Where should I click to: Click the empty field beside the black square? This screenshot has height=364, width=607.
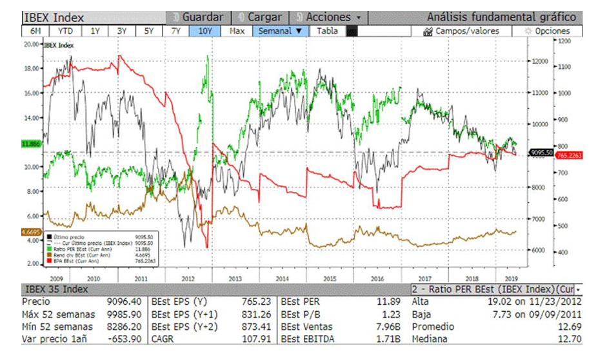pos(384,32)
